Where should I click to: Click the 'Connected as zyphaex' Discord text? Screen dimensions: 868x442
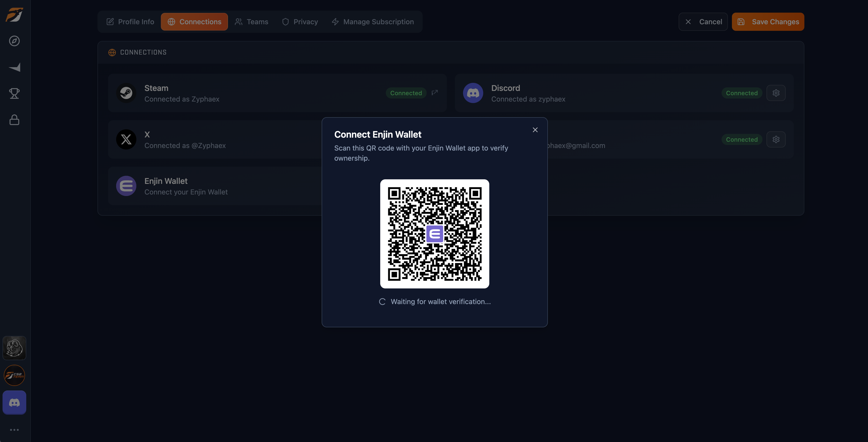tap(528, 99)
